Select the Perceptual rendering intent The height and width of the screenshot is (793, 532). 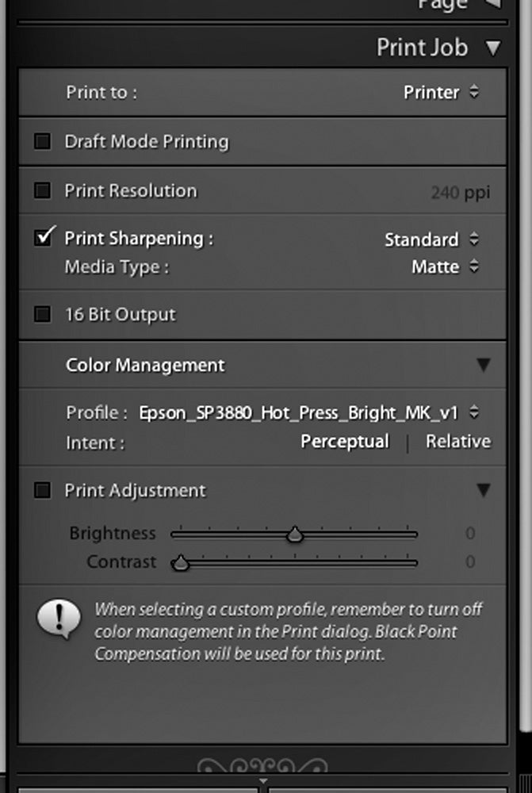pyautogui.click(x=345, y=442)
